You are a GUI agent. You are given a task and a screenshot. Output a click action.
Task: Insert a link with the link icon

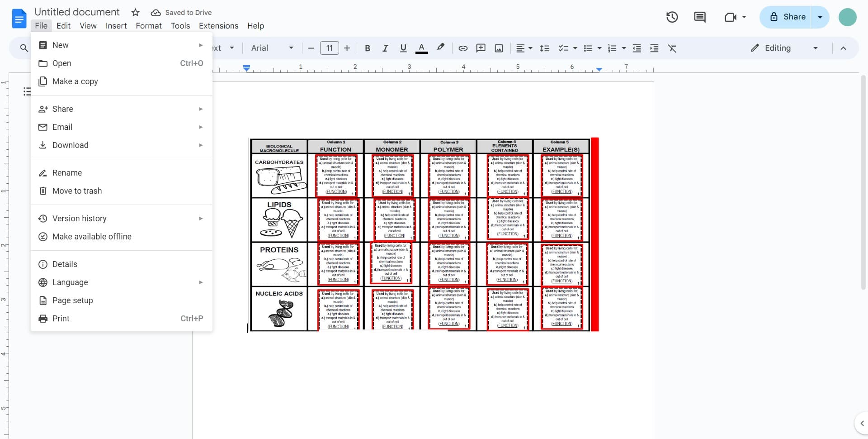click(462, 48)
